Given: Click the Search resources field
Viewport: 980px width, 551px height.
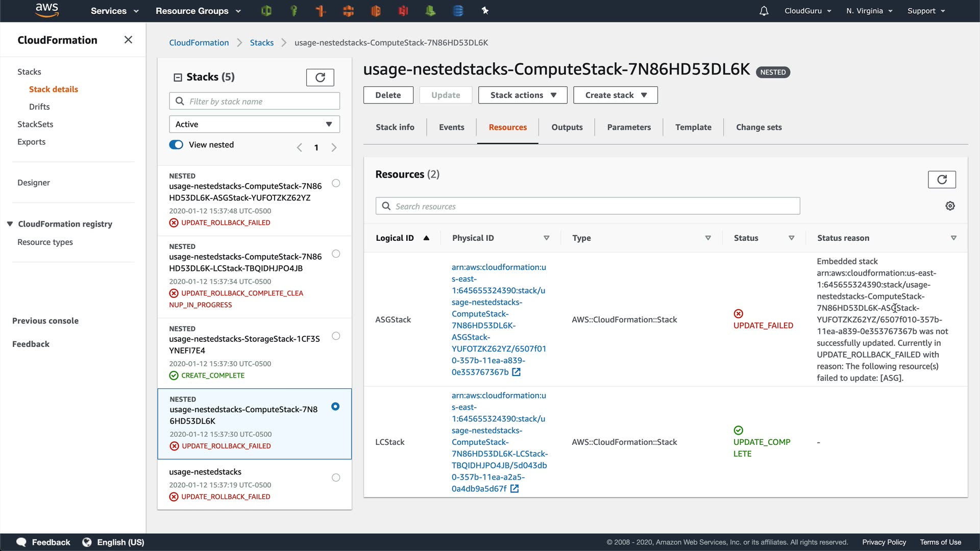Looking at the screenshot, I should pos(587,206).
